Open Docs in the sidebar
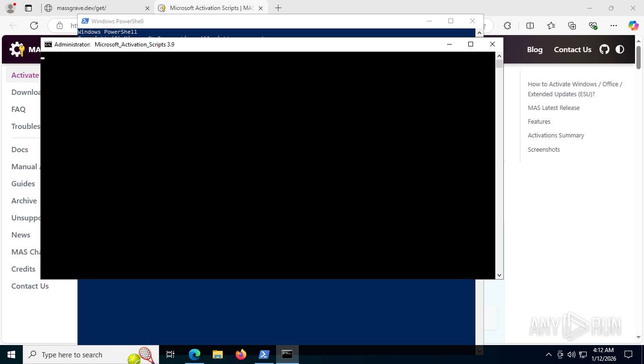 (x=20, y=149)
